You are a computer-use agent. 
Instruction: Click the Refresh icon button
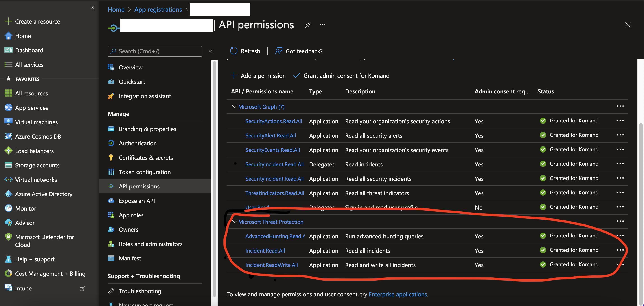234,51
